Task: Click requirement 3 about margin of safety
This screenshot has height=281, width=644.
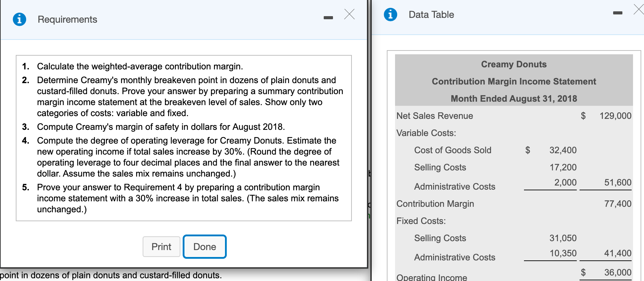Action: point(161,127)
